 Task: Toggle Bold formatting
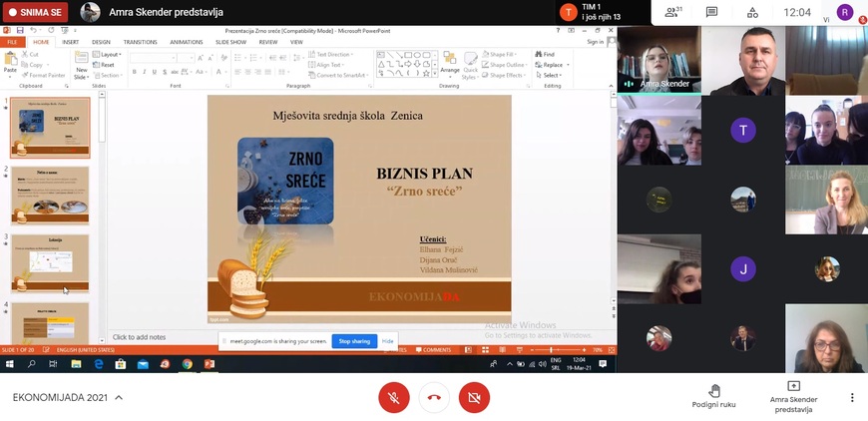pyautogui.click(x=134, y=72)
